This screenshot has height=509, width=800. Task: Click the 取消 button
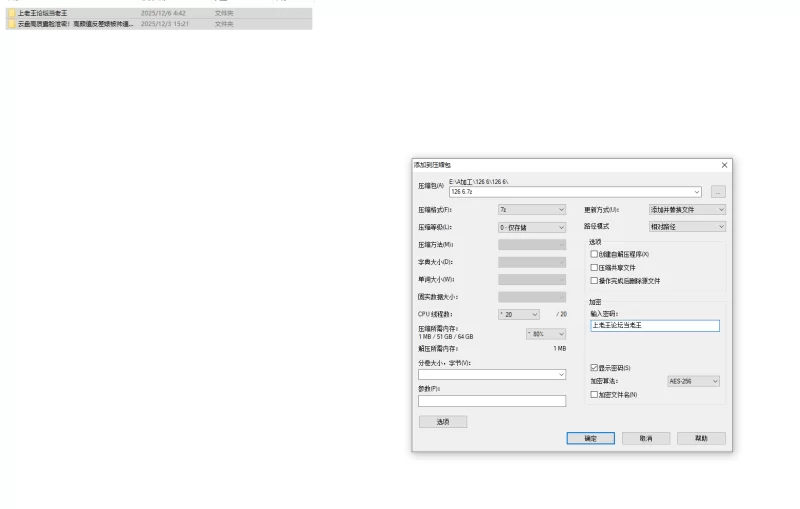[645, 438]
